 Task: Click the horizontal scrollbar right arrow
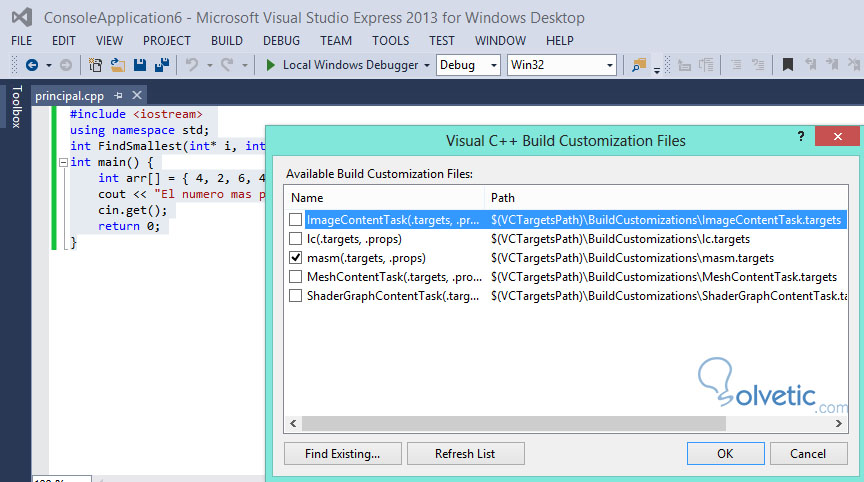click(839, 424)
